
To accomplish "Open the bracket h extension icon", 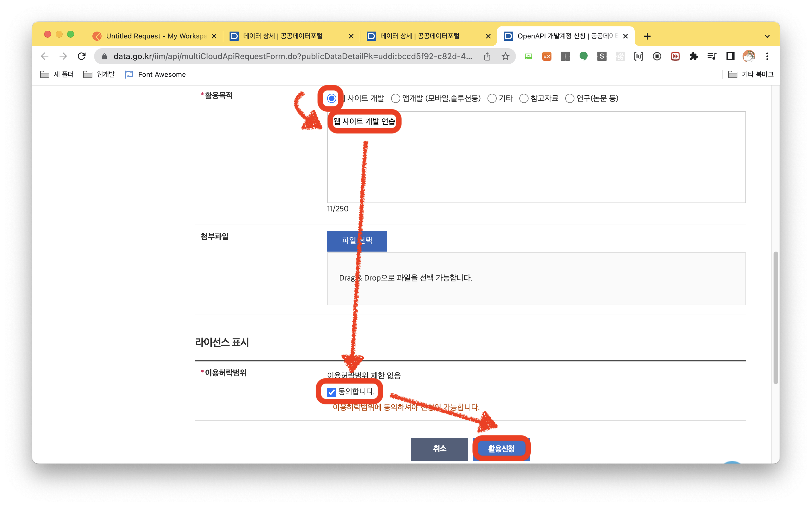I will tap(639, 56).
